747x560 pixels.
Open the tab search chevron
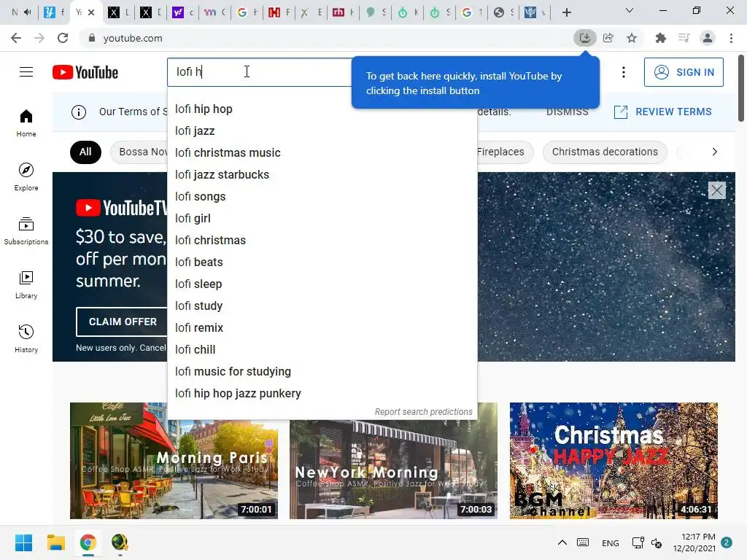click(630, 10)
